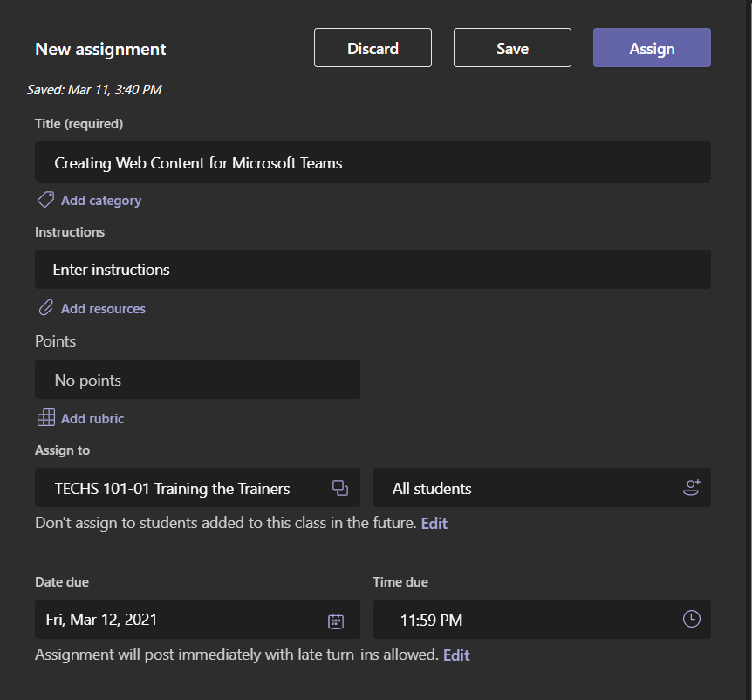Click the clock icon in the Time due field
This screenshot has width=752, height=700.
(692, 619)
